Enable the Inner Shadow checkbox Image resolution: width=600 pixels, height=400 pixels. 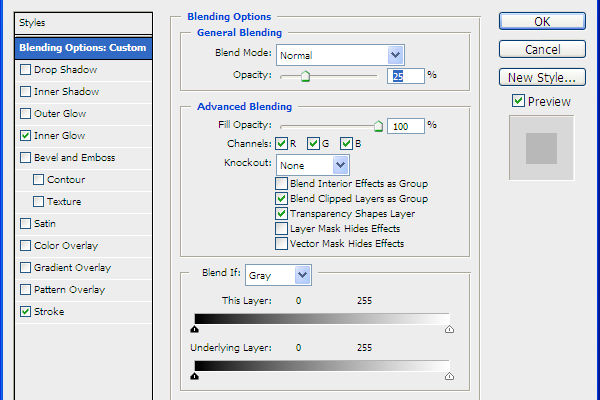pyautogui.click(x=26, y=91)
